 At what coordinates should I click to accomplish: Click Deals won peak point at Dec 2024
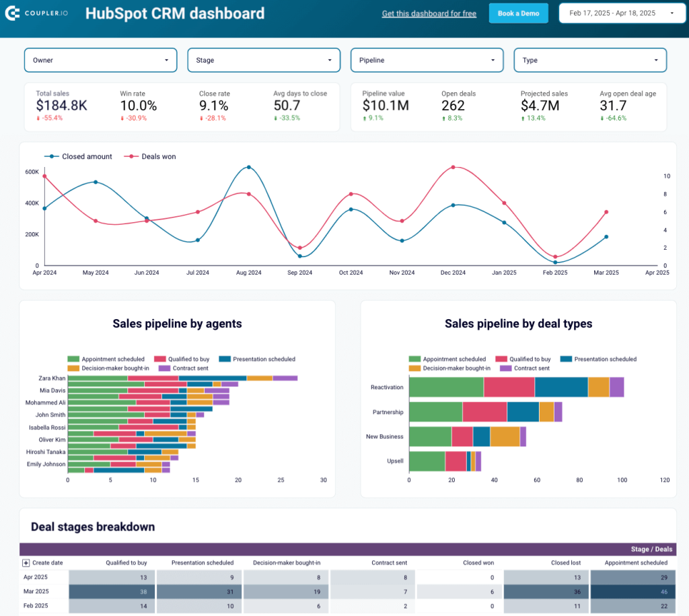click(x=453, y=167)
